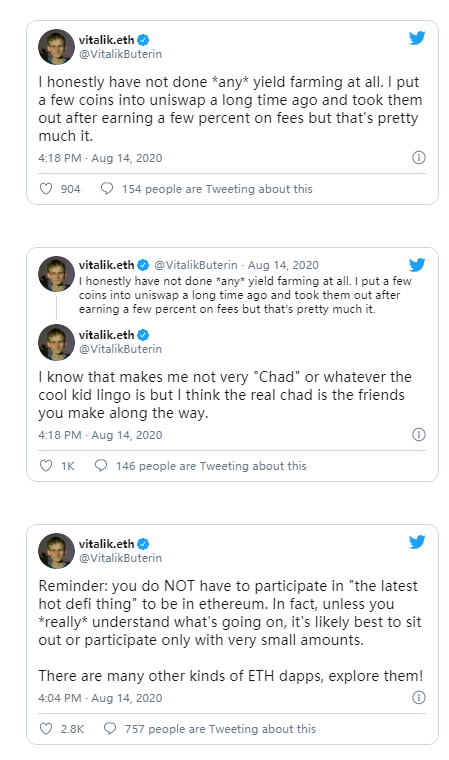The width and height of the screenshot is (449, 760).
Task: Click the avatar in the third Reminder tweet
Action: (x=56, y=551)
